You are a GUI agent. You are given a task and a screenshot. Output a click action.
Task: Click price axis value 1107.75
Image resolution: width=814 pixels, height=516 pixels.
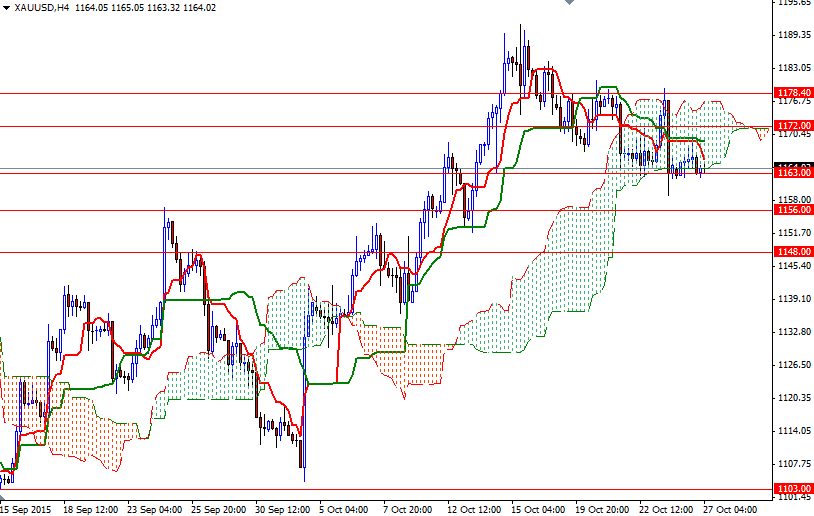click(x=794, y=464)
